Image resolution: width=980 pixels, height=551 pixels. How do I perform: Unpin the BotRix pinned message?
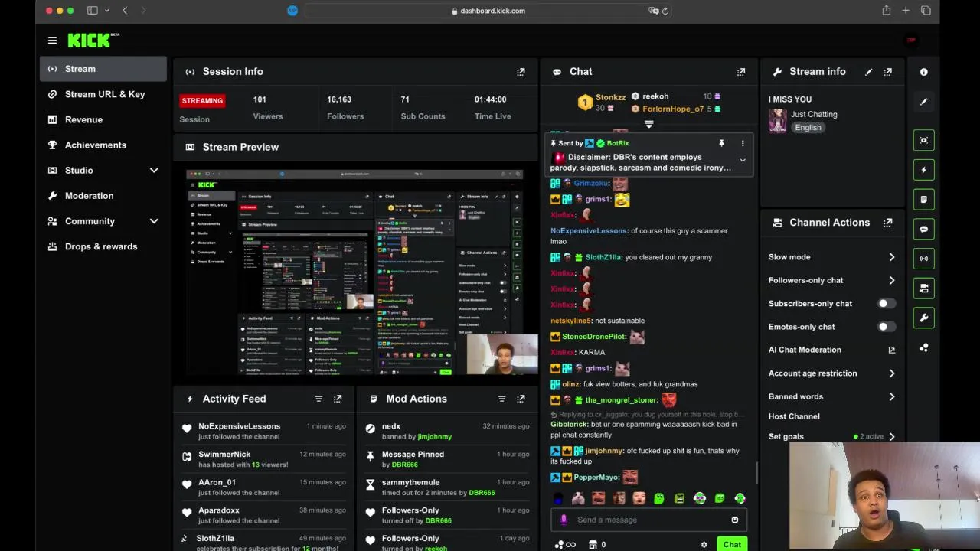tap(721, 143)
